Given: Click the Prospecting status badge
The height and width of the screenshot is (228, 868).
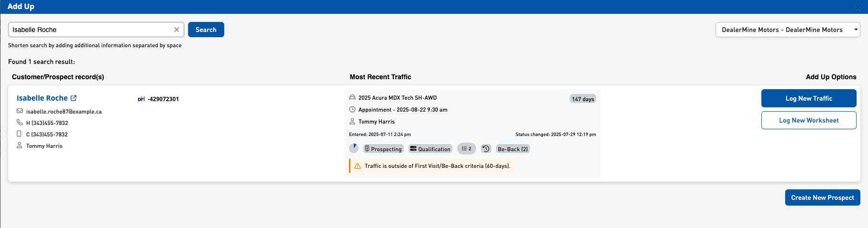Looking at the screenshot, I should coord(383,149).
